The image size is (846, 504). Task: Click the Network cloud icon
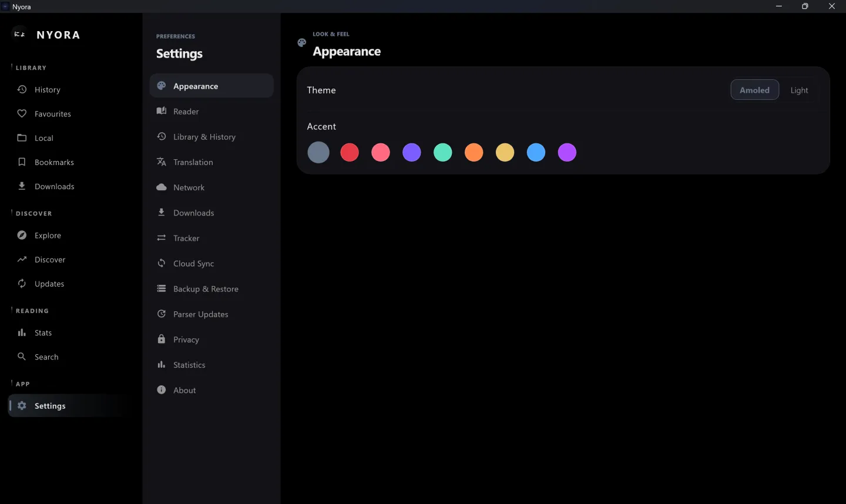tap(161, 187)
